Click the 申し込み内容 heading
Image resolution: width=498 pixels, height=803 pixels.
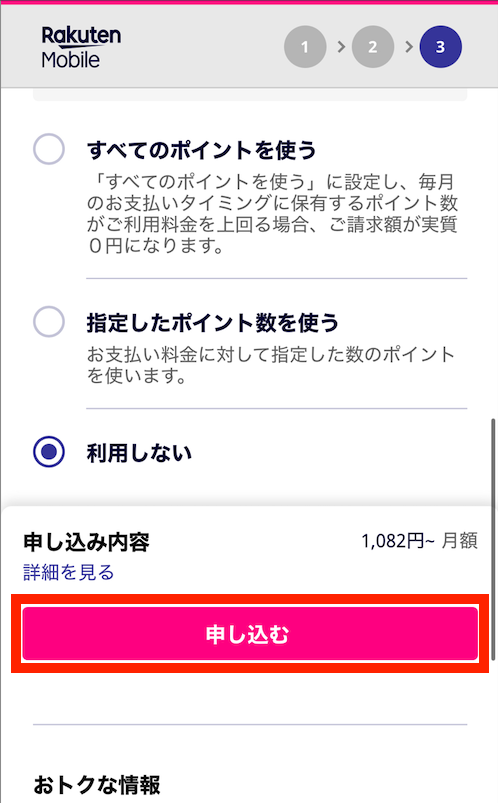(x=86, y=542)
